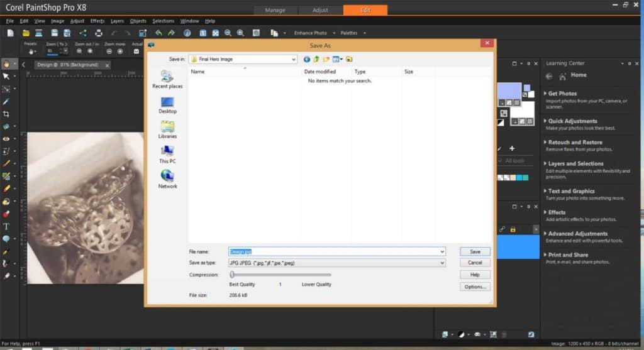Toggle the All tools checkbox

(501, 161)
